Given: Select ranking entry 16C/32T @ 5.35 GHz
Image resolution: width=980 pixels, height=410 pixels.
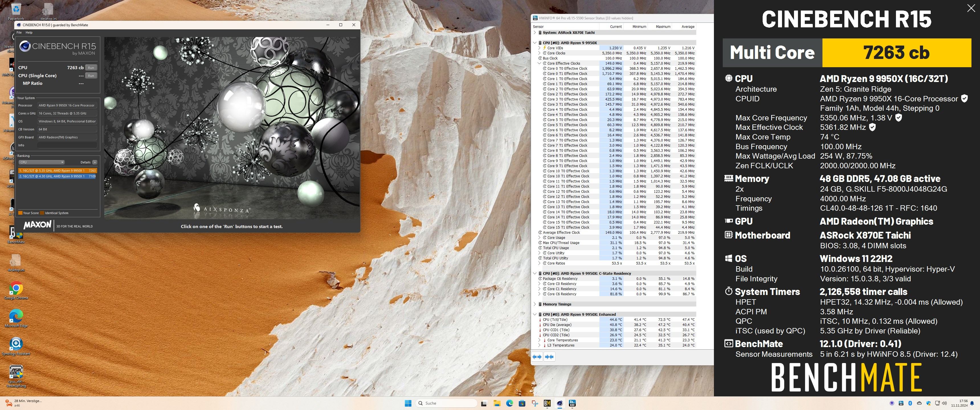Looking at the screenshot, I should click(x=58, y=171).
